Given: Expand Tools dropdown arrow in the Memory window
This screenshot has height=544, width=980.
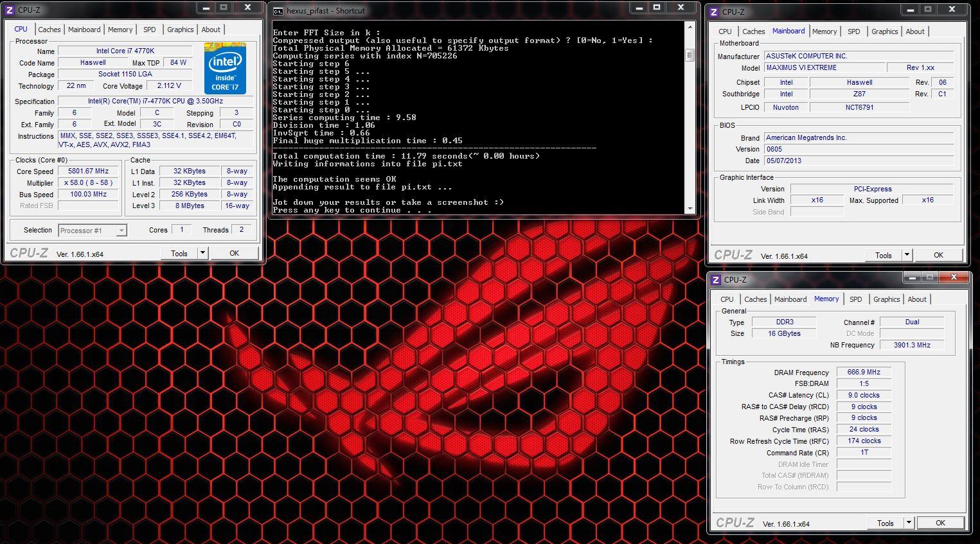Looking at the screenshot, I should point(909,523).
